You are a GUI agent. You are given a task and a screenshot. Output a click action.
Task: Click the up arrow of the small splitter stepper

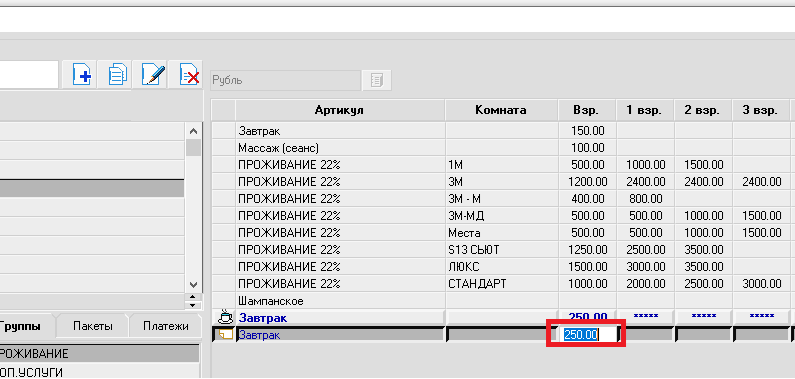pyautogui.click(x=192, y=297)
